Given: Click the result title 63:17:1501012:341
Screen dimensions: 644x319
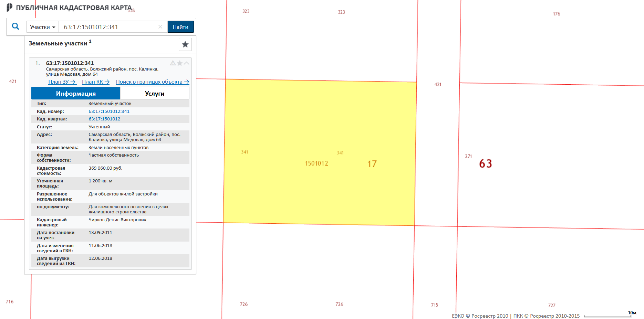Looking at the screenshot, I should (70, 63).
